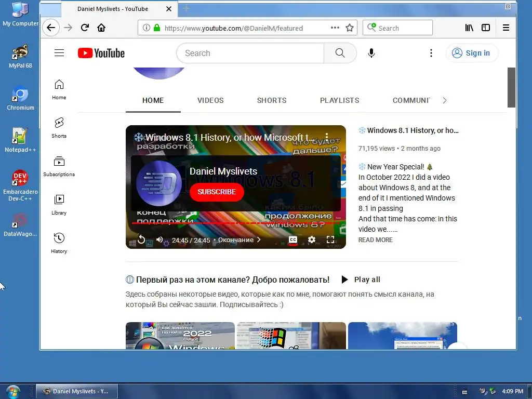This screenshot has height=399, width=532.
Task: Open YouTube guide hamburger menu
Action: click(59, 53)
